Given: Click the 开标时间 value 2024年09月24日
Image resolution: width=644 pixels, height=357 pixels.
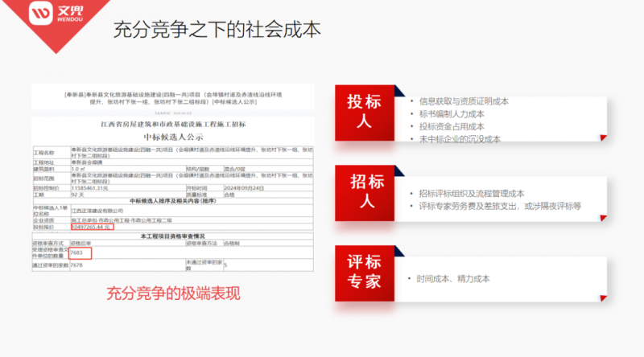Looking at the screenshot, I should [x=244, y=188].
